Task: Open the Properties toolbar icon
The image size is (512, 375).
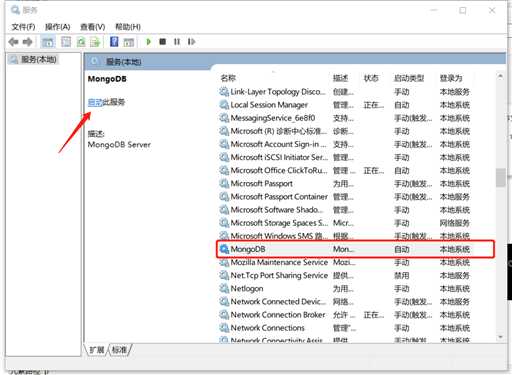Action: pyautogui.click(x=66, y=42)
